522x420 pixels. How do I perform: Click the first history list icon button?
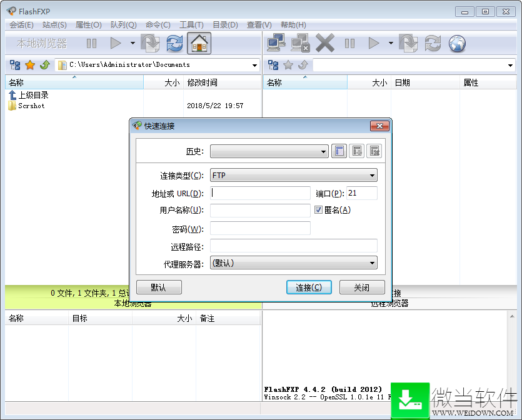pyautogui.click(x=339, y=151)
